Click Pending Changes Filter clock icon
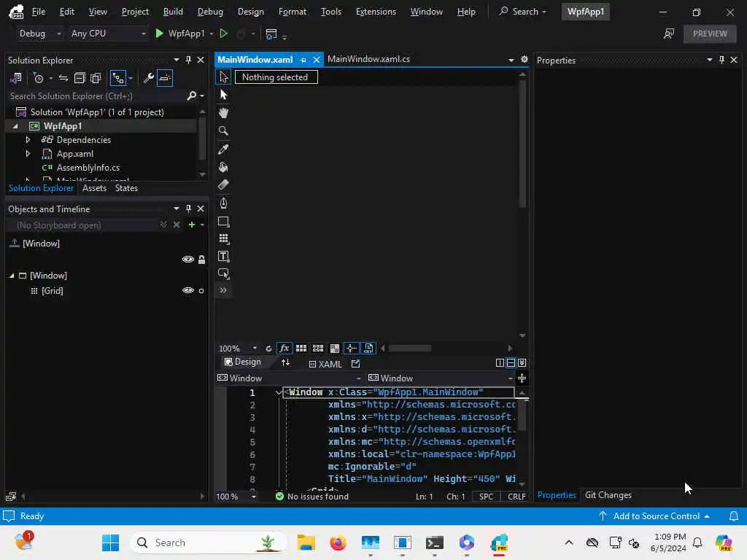747x560 pixels. (x=39, y=78)
